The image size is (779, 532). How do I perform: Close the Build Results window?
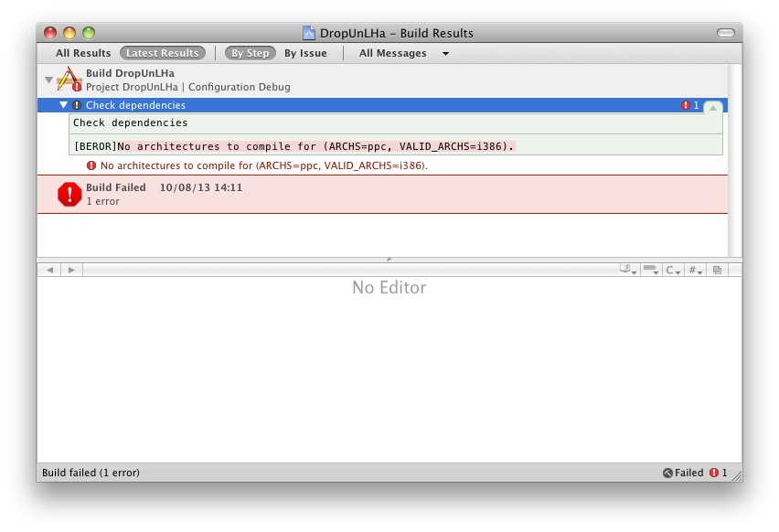point(50,33)
